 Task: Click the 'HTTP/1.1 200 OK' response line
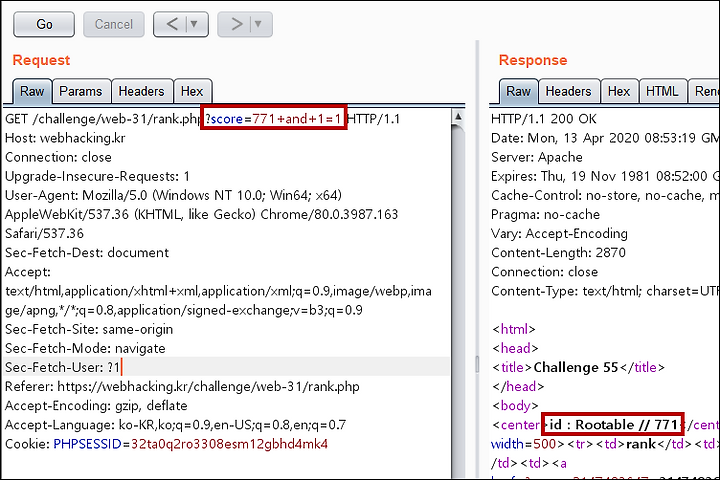(544, 119)
